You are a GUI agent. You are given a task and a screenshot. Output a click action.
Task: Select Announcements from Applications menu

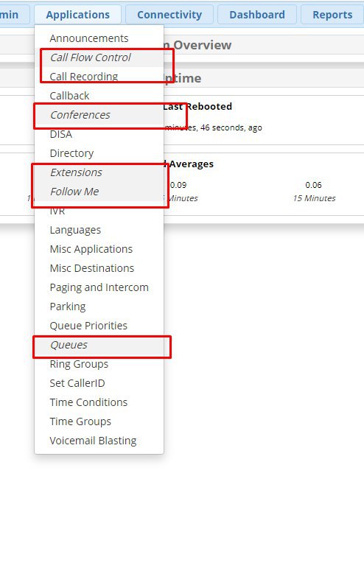99,38
